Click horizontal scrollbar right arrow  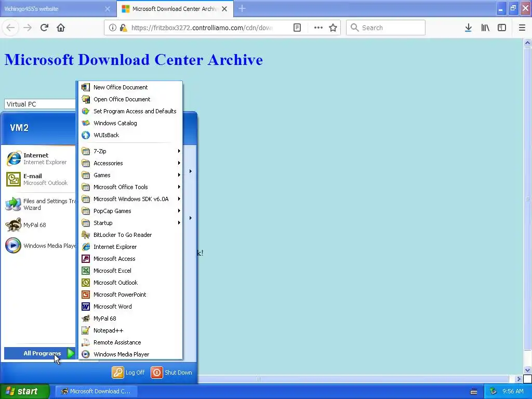[x=518, y=379]
